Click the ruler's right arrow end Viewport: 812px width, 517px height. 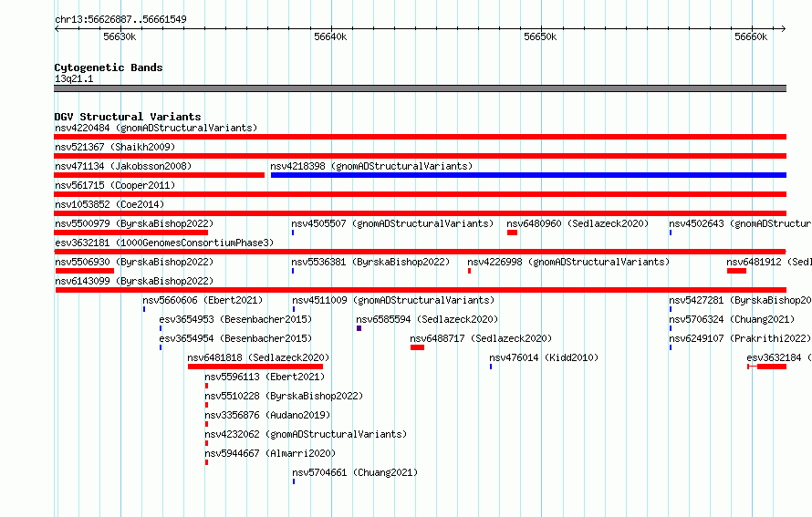[x=784, y=29]
